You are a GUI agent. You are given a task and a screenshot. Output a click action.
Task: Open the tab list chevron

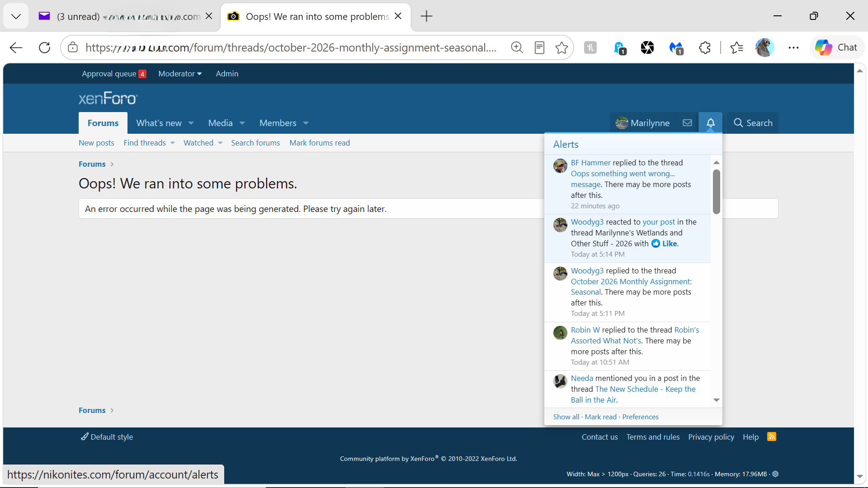16,16
